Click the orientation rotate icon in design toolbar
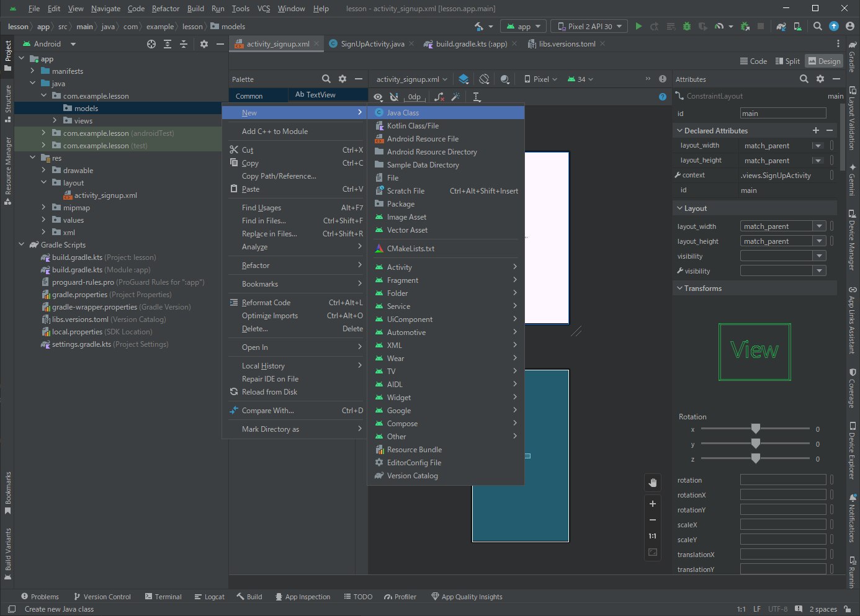This screenshot has height=616, width=860. [x=485, y=79]
